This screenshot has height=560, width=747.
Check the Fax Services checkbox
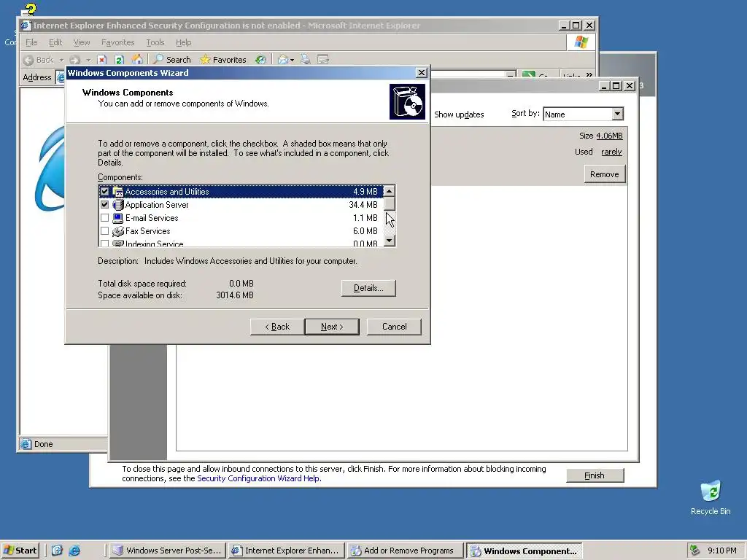105,231
